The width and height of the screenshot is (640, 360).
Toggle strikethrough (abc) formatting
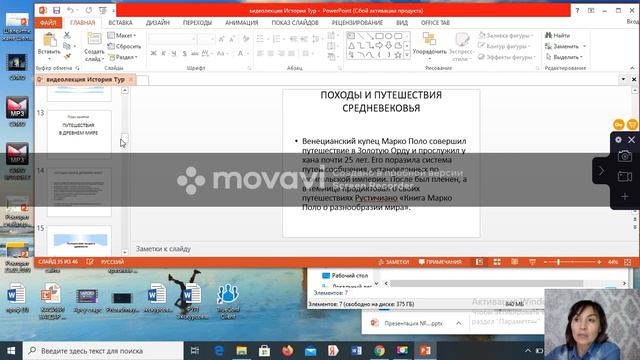click(195, 53)
